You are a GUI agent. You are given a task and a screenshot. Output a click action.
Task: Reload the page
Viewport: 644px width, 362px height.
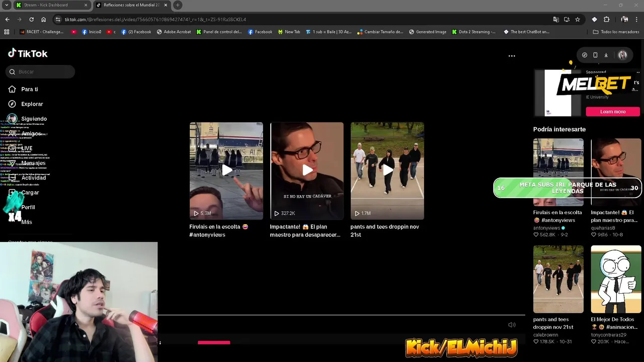click(x=31, y=19)
